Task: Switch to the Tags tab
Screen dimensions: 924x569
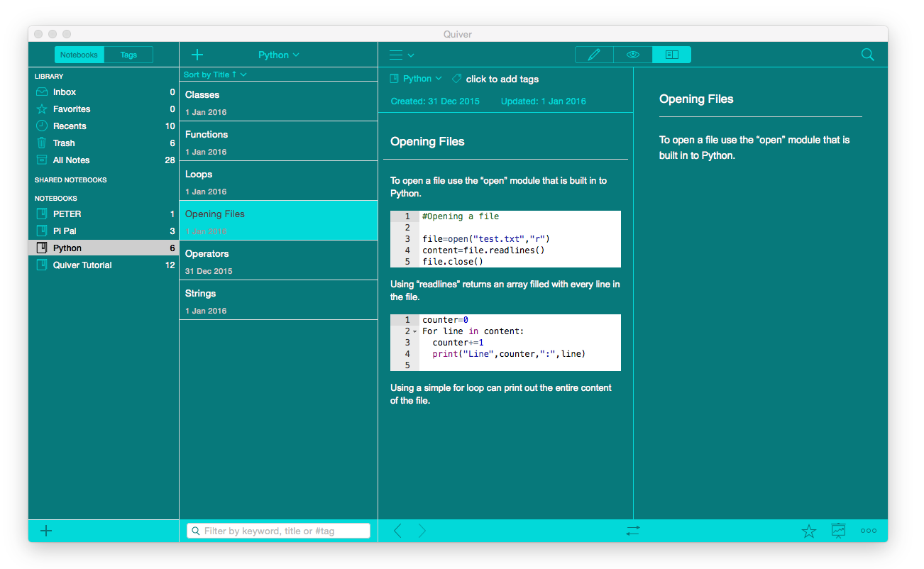Action: (128, 55)
